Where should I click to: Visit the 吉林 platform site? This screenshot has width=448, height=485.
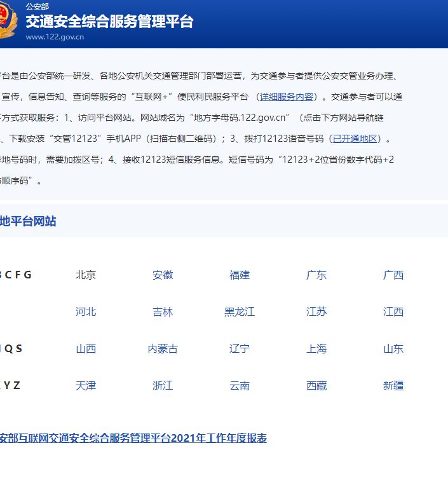[163, 311]
